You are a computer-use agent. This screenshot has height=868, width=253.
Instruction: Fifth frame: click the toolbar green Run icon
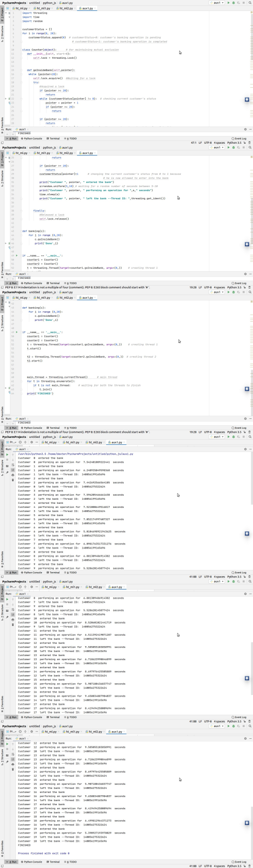tap(229, 581)
